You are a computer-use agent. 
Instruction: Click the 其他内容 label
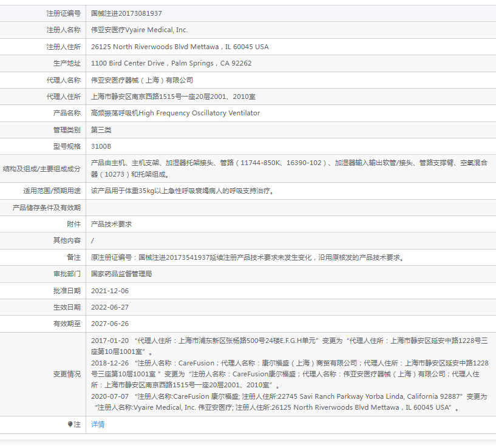(67, 240)
